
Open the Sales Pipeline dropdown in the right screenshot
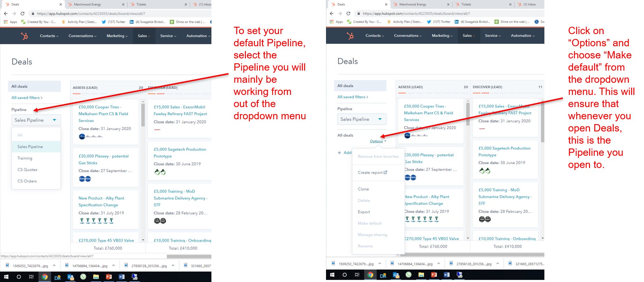point(362,119)
